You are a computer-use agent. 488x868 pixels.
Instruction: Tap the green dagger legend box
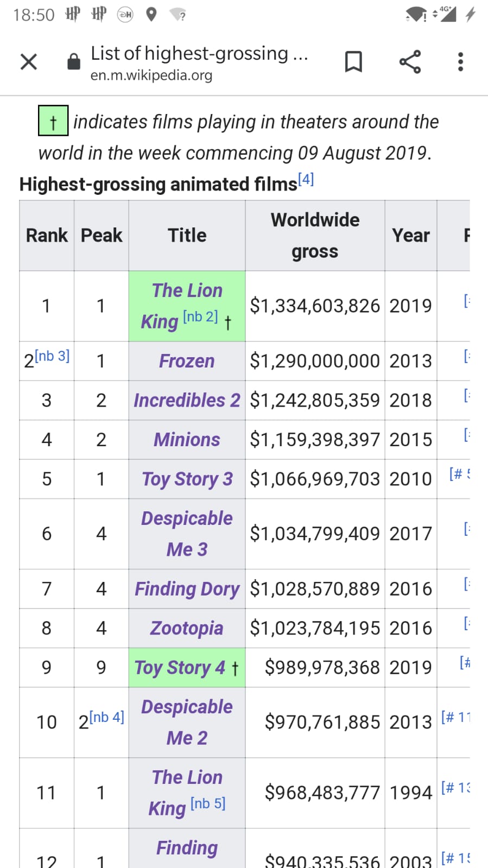click(x=53, y=121)
